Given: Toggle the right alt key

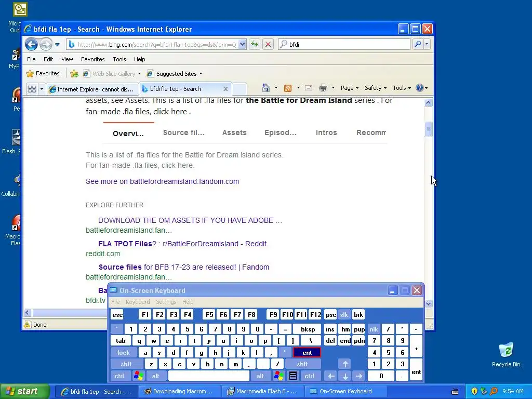Looking at the screenshot, I should pyautogui.click(x=260, y=376).
